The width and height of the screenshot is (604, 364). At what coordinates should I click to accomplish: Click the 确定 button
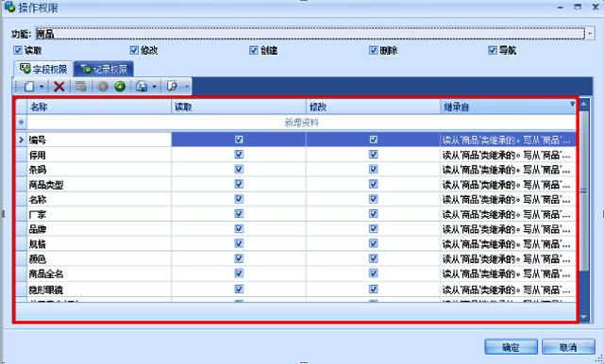(511, 347)
